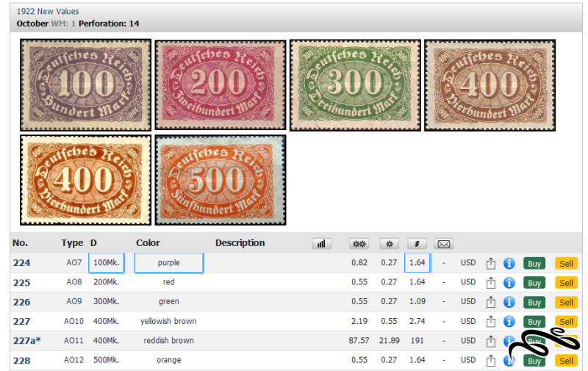Open catalog number 227 link
Image resolution: width=588 pixels, height=371 pixels.
coord(21,322)
